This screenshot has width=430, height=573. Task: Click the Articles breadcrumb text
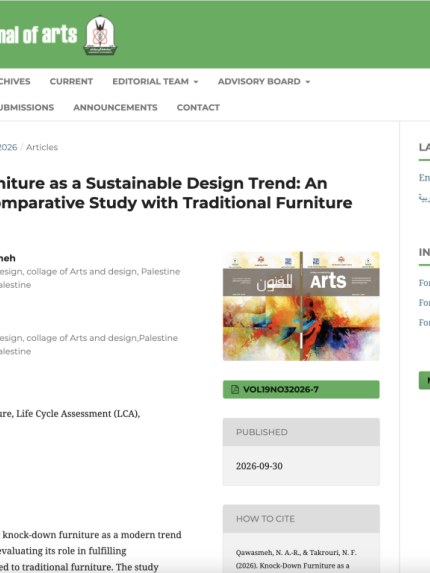(x=42, y=147)
